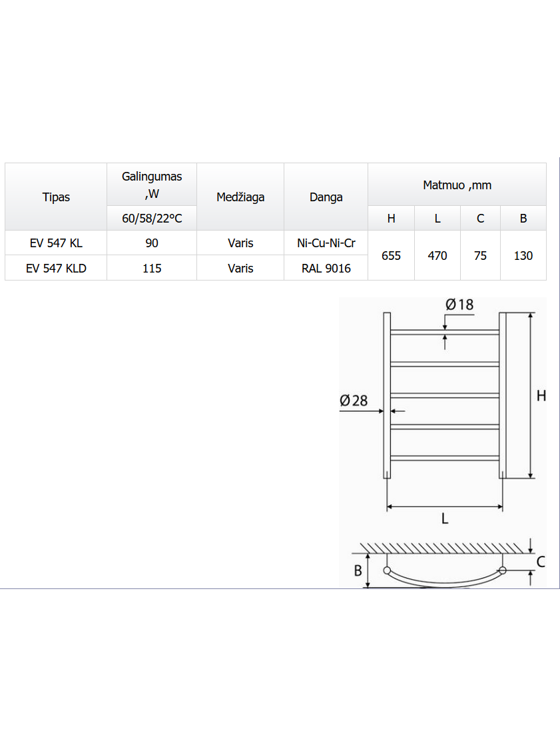Screen dimensions: 560x747
Task: Click the "RAL 9016" coating cell
Action: (x=326, y=269)
